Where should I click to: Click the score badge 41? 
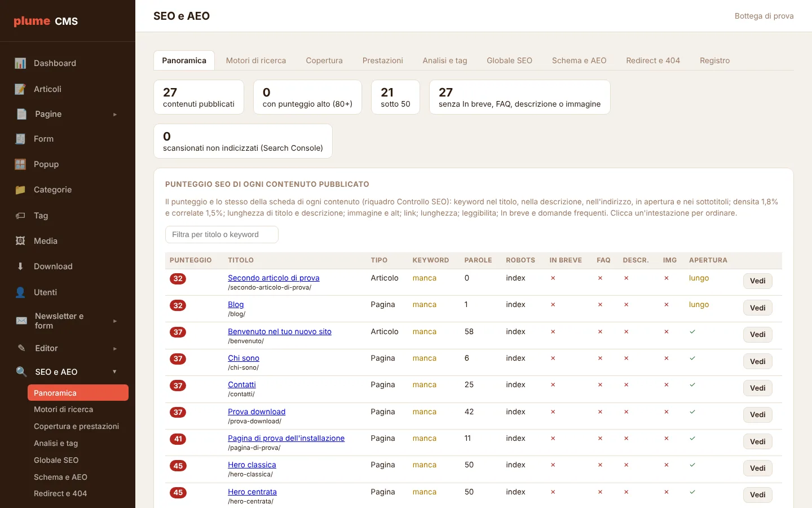tap(178, 439)
